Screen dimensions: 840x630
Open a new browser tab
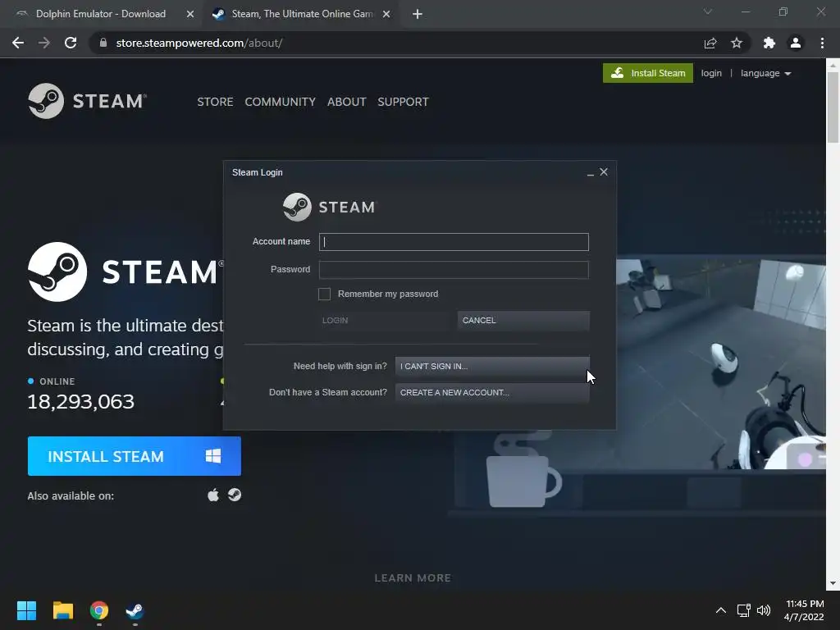tap(418, 14)
